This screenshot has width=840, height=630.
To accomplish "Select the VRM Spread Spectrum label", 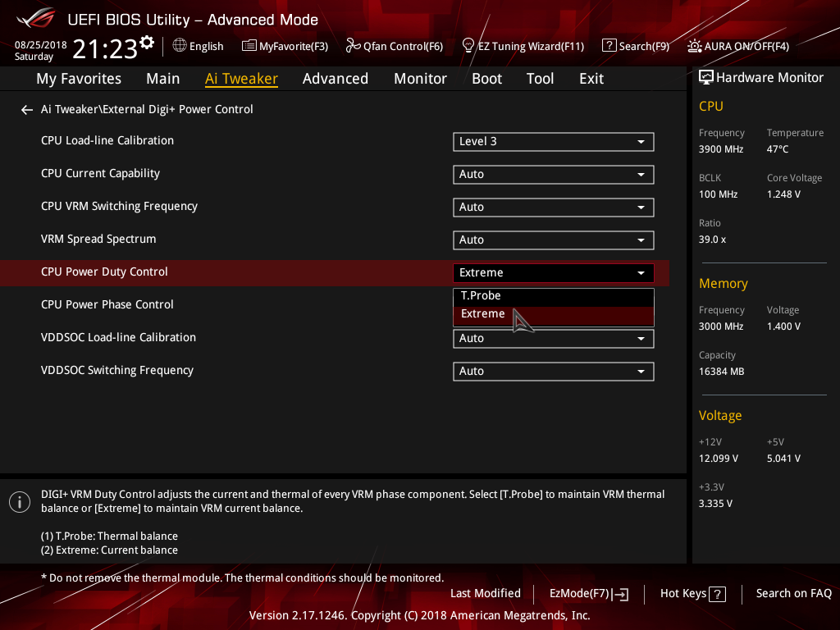I will tap(98, 239).
